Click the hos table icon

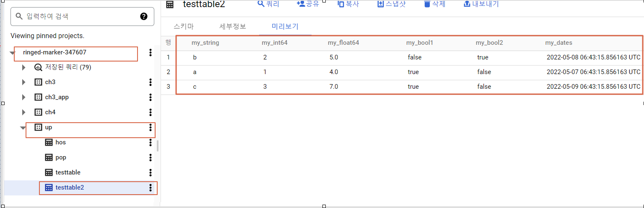click(x=49, y=142)
